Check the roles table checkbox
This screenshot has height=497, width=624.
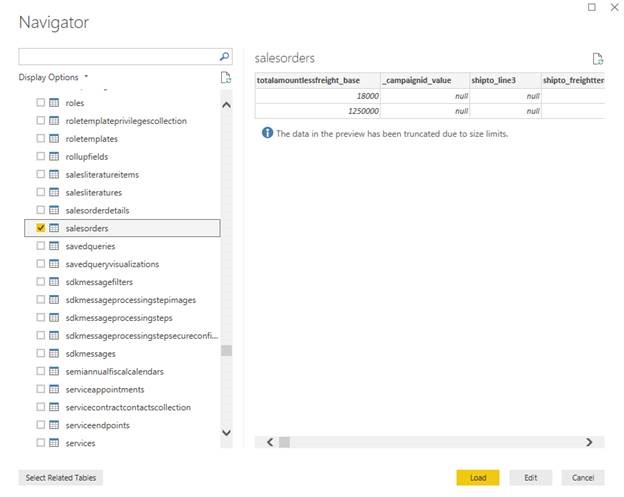pyautogui.click(x=40, y=103)
